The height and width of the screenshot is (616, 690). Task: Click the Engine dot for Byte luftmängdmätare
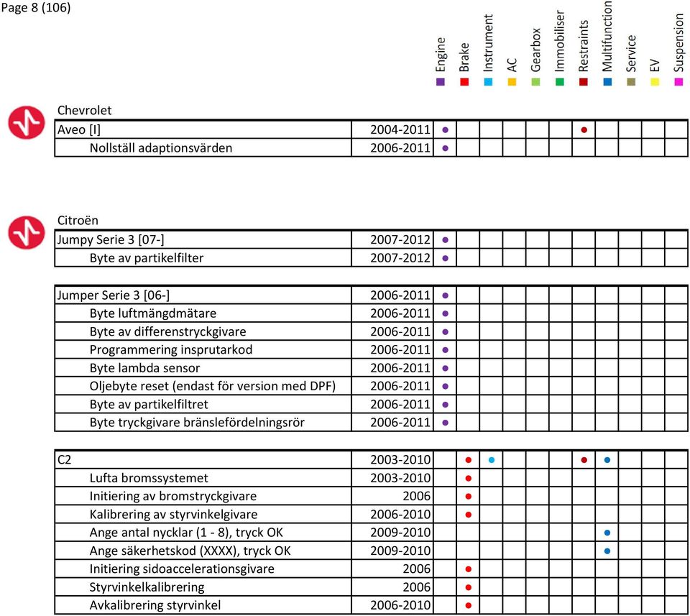click(x=446, y=313)
